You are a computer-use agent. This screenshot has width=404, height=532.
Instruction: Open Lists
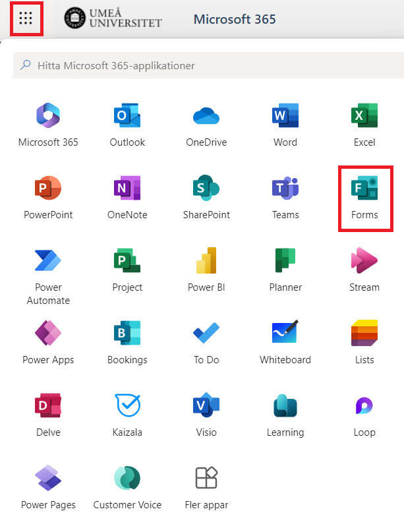[364, 343]
